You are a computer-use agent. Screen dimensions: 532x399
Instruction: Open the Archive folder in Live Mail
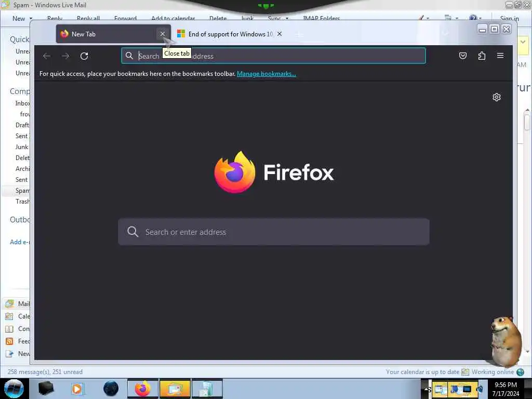click(x=22, y=169)
